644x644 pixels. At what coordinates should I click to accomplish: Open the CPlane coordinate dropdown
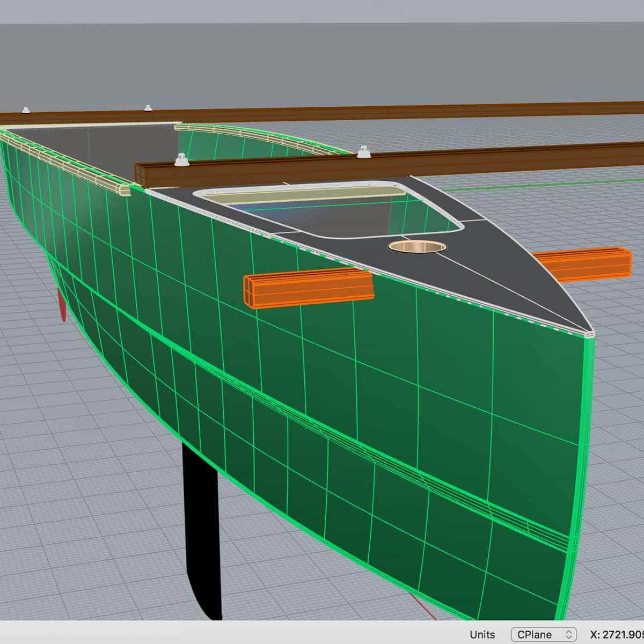[x=543, y=634]
